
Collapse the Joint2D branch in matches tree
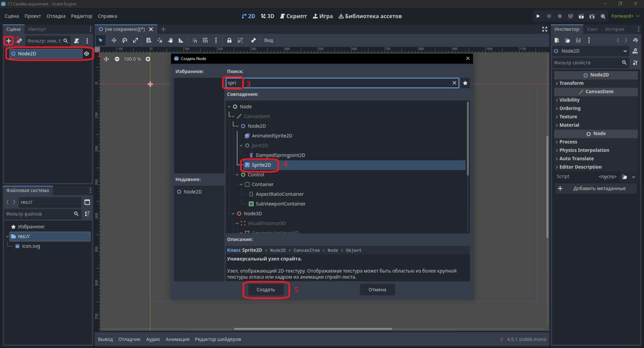pos(241,145)
